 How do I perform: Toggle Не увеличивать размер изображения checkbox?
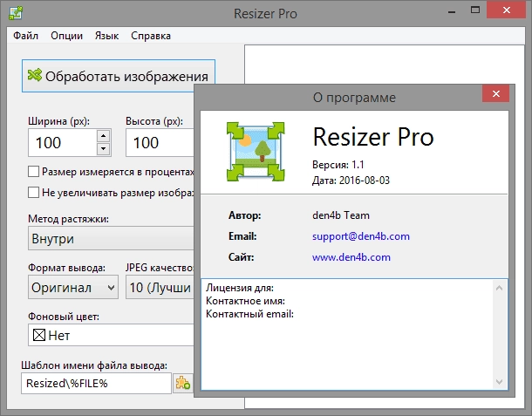33,193
